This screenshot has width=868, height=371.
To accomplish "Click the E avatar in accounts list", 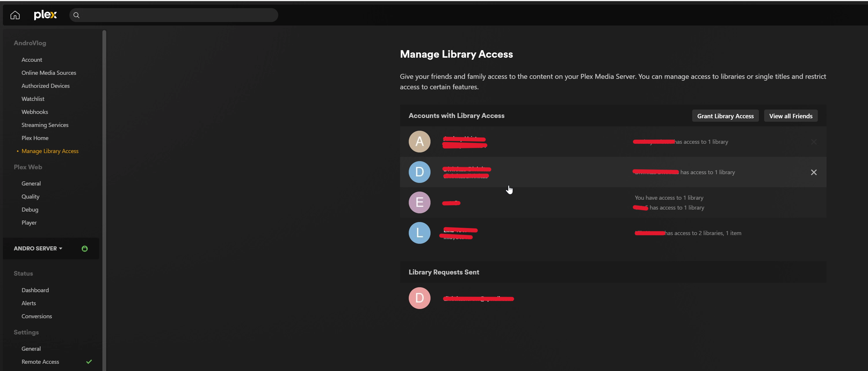I will (x=419, y=202).
